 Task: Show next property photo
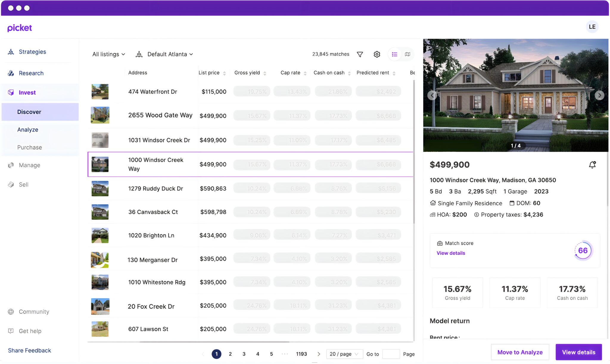[599, 95]
